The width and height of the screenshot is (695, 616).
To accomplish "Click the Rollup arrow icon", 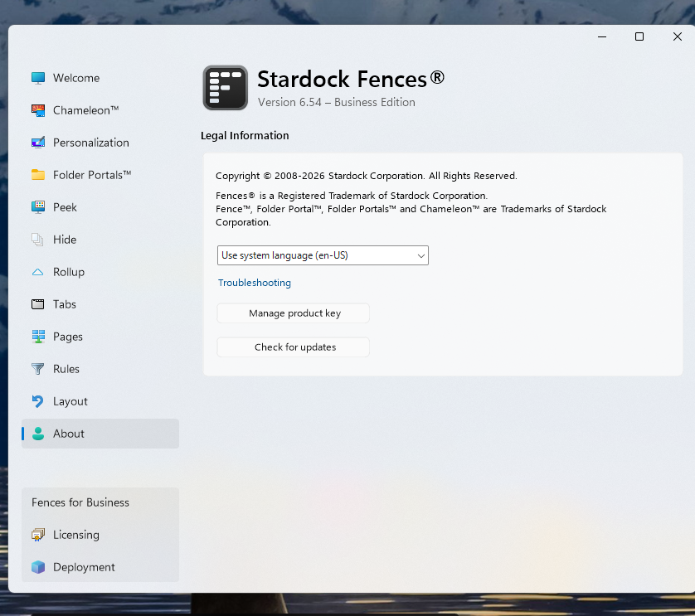I will coord(37,272).
